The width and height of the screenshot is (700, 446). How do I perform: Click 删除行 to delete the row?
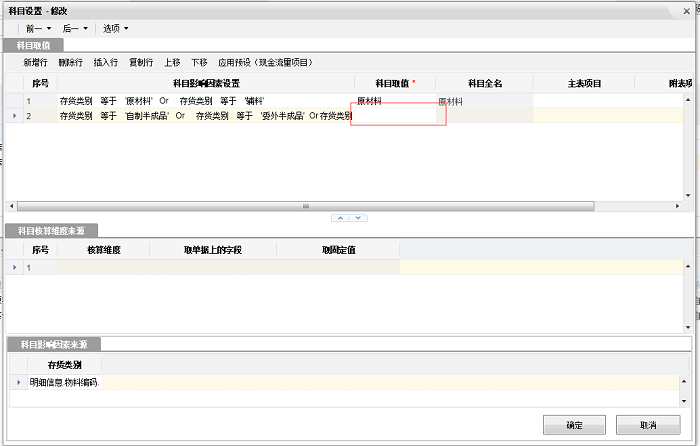coord(70,62)
